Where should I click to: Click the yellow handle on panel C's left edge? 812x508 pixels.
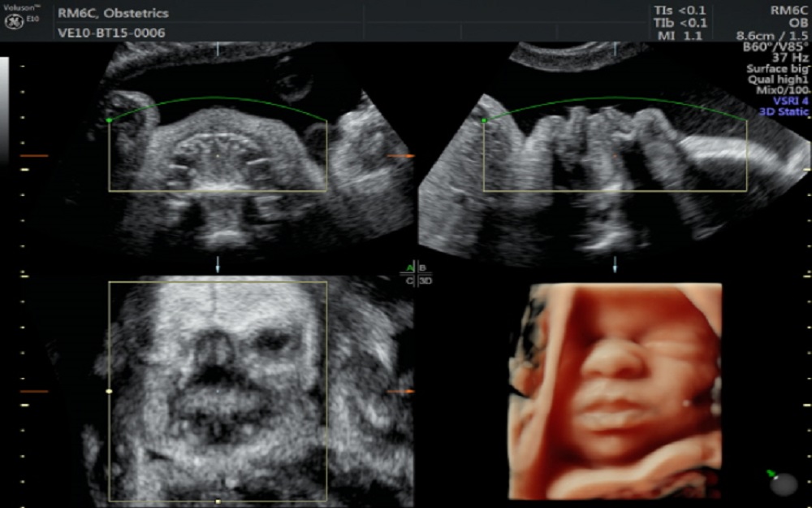tap(109, 391)
